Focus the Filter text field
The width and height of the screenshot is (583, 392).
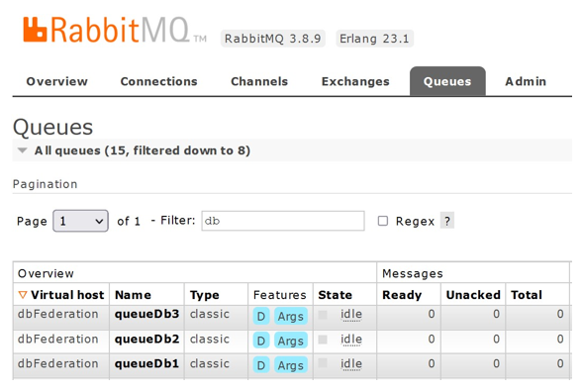283,221
